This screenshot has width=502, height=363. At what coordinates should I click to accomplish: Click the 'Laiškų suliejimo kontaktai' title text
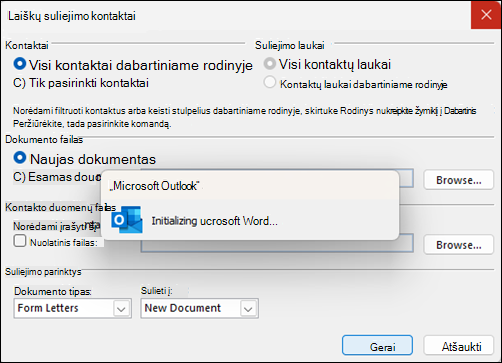click(72, 16)
